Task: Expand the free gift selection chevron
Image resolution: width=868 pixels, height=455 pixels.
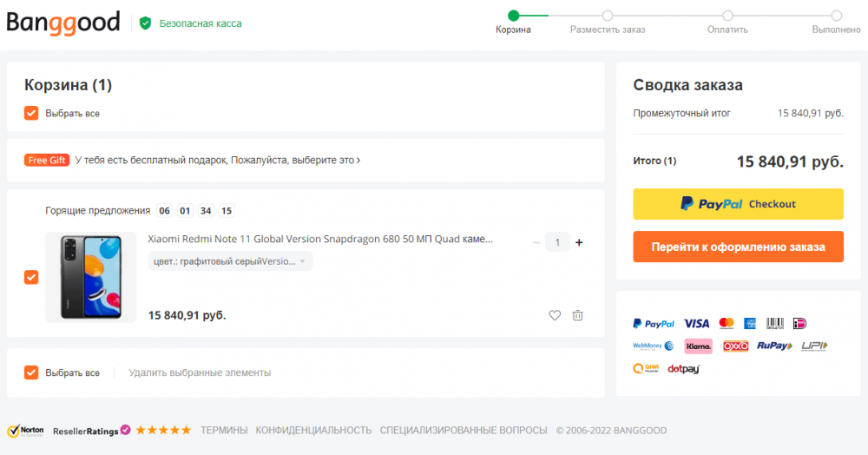Action: click(358, 160)
